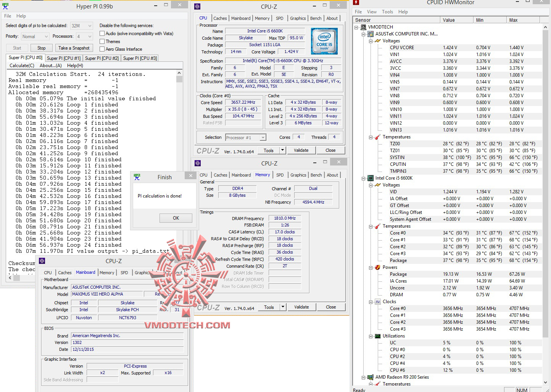Click the Stop button in Hyper PI
Viewport: 551px width, 392px height.
coord(42,48)
